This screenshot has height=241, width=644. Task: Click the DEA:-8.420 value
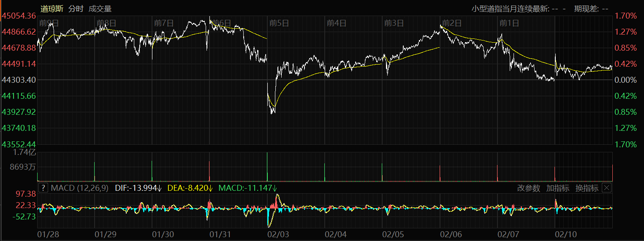pyautogui.click(x=190, y=188)
